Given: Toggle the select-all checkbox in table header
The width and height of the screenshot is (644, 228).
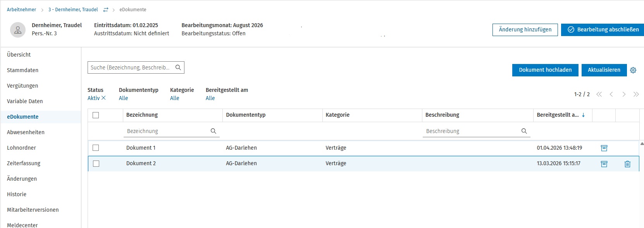Looking at the screenshot, I should [x=96, y=115].
